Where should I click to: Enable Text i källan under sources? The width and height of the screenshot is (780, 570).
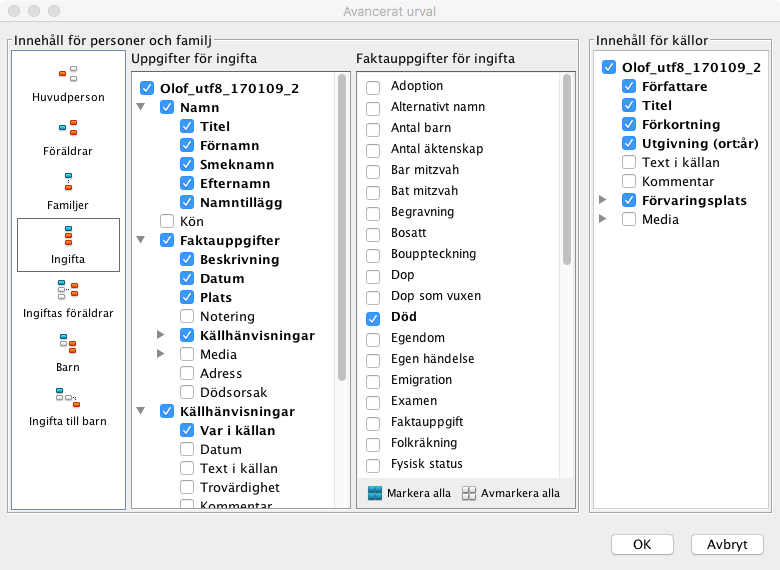pos(629,162)
